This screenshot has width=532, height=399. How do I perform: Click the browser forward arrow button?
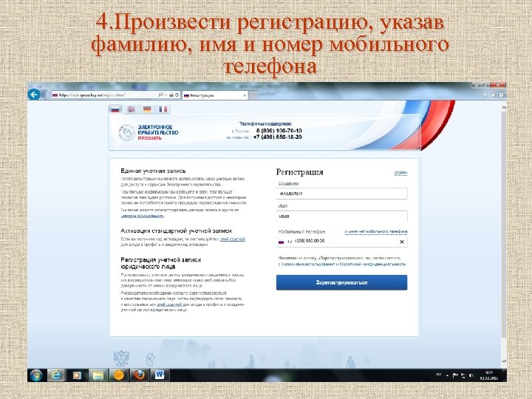(x=45, y=95)
